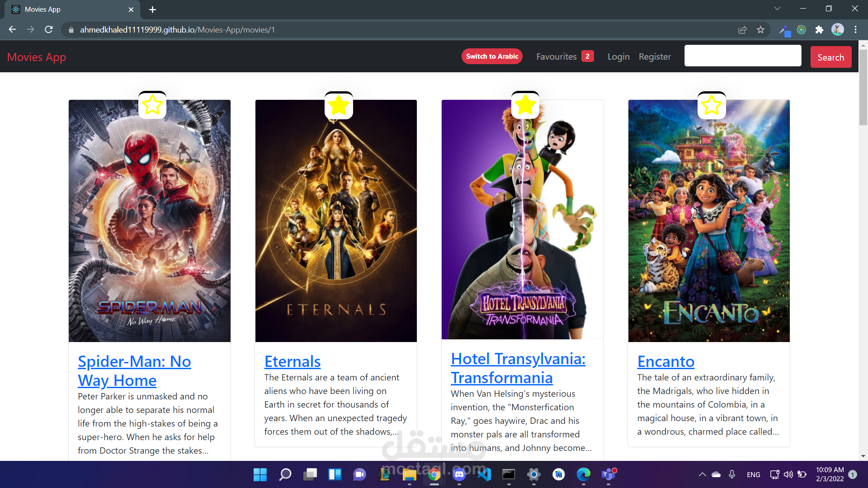868x488 pixels.
Task: Expand the Chrome tab search dropdown
Action: click(777, 9)
